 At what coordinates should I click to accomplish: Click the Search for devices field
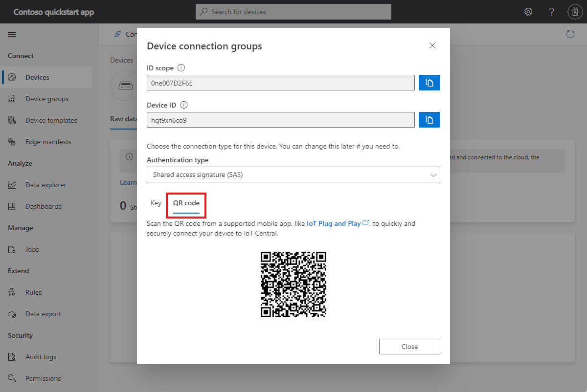293,11
